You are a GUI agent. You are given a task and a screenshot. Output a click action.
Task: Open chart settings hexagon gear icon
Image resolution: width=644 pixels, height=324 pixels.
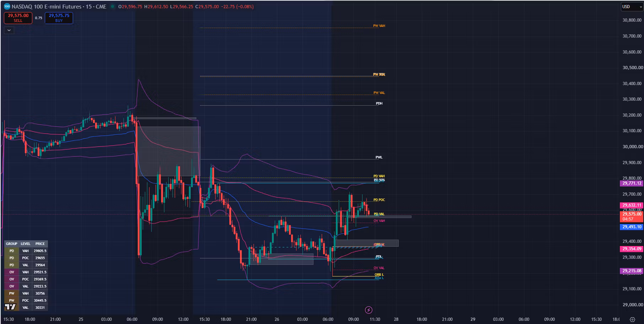click(x=632, y=319)
